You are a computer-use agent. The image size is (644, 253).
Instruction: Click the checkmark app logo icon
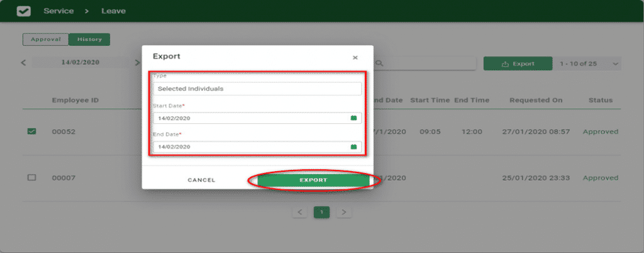pyautogui.click(x=23, y=11)
